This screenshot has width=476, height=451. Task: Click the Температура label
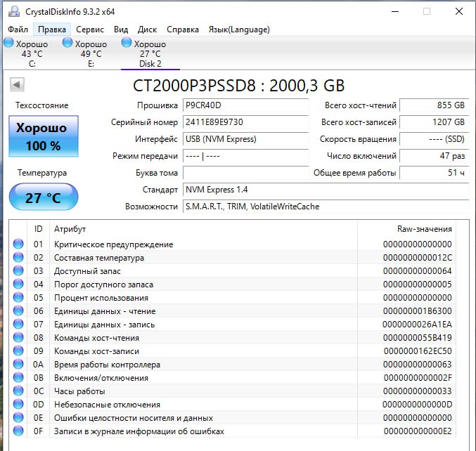[42, 173]
